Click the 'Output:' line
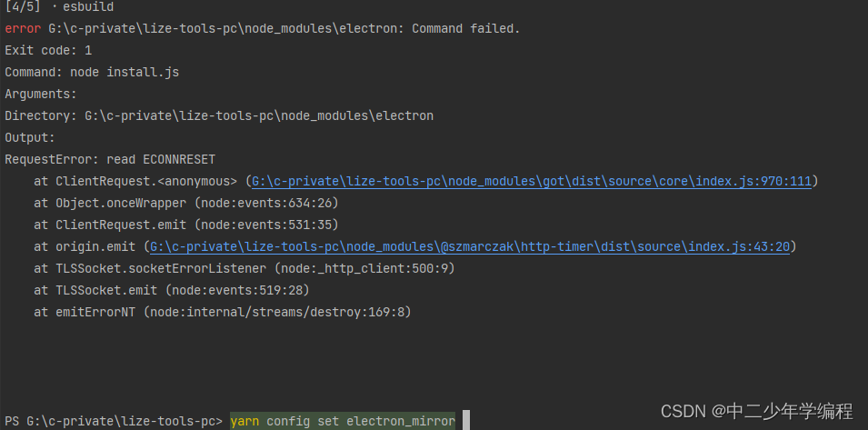This screenshot has height=430, width=868. 30,137
